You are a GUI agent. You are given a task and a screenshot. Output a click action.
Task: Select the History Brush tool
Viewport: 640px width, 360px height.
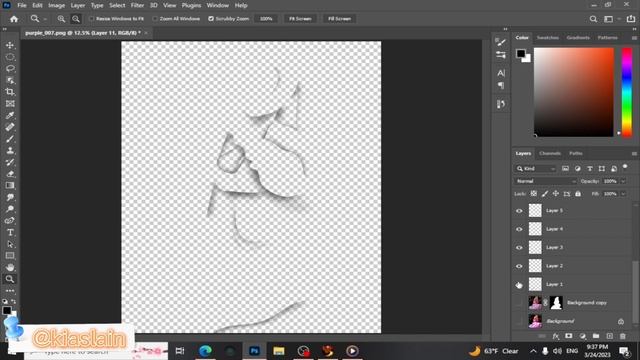[10, 162]
